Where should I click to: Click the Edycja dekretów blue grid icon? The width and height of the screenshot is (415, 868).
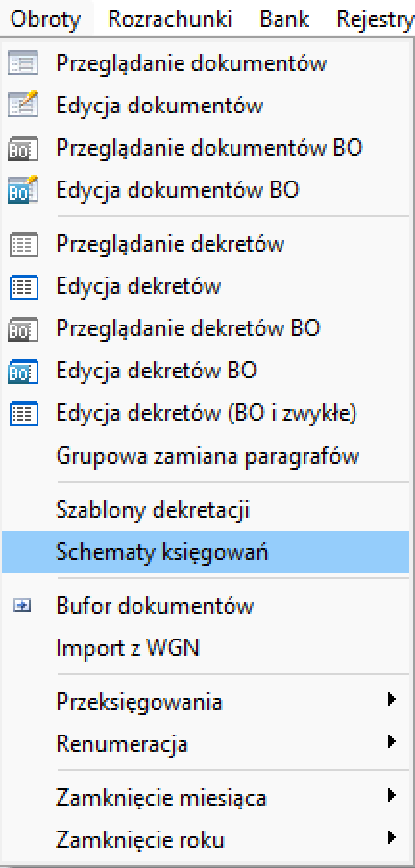pos(24,286)
